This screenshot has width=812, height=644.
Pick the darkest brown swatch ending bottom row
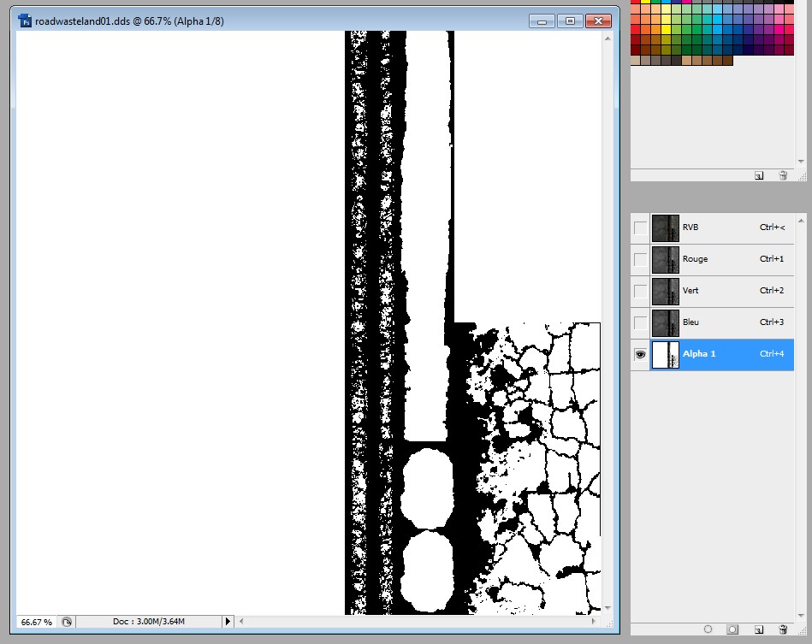pos(727,61)
